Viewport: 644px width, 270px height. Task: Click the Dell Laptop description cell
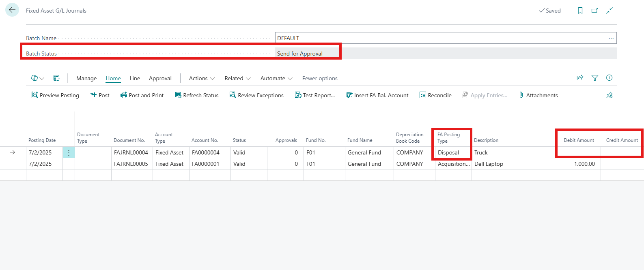pyautogui.click(x=514, y=164)
